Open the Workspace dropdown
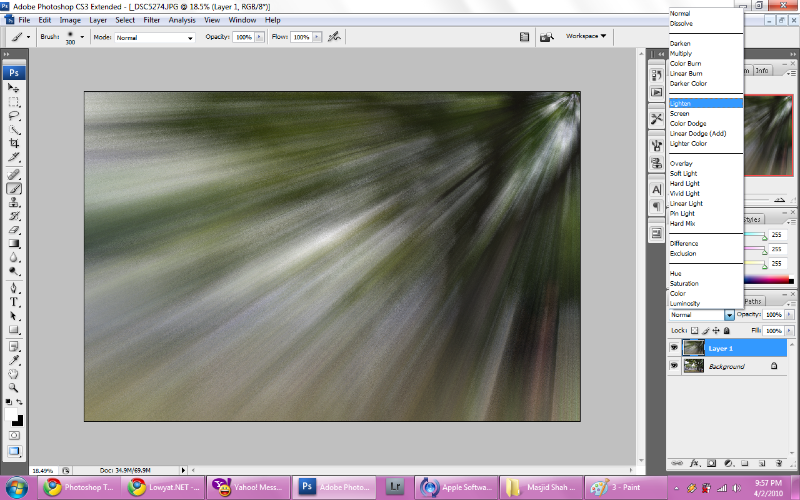Image resolution: width=800 pixels, height=500 pixels. pos(587,36)
